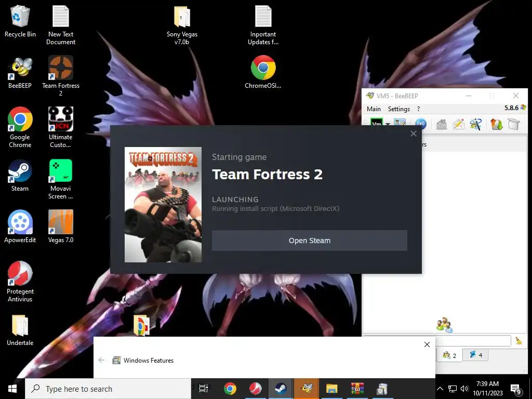
Task: Switch to the users tab showing 2
Action: pyautogui.click(x=449, y=355)
